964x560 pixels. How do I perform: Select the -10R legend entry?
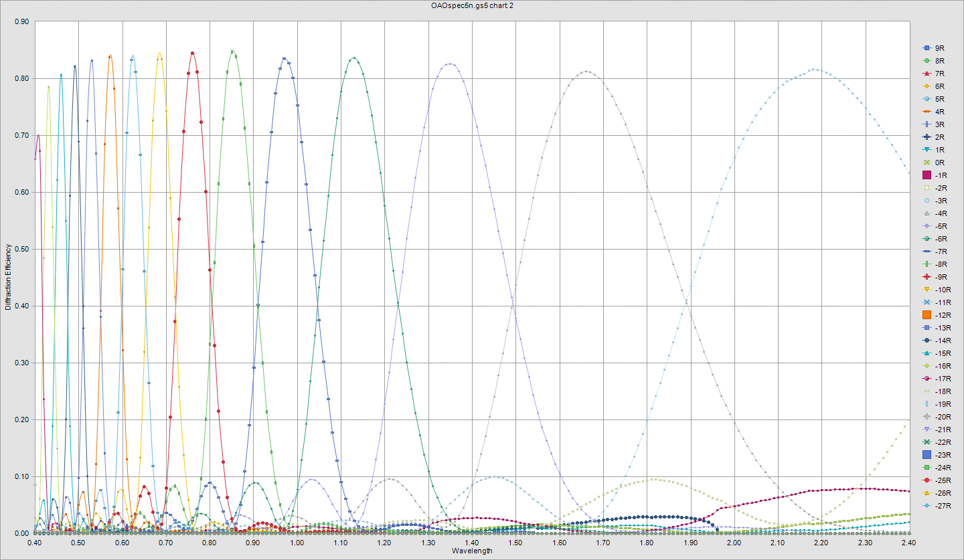937,290
